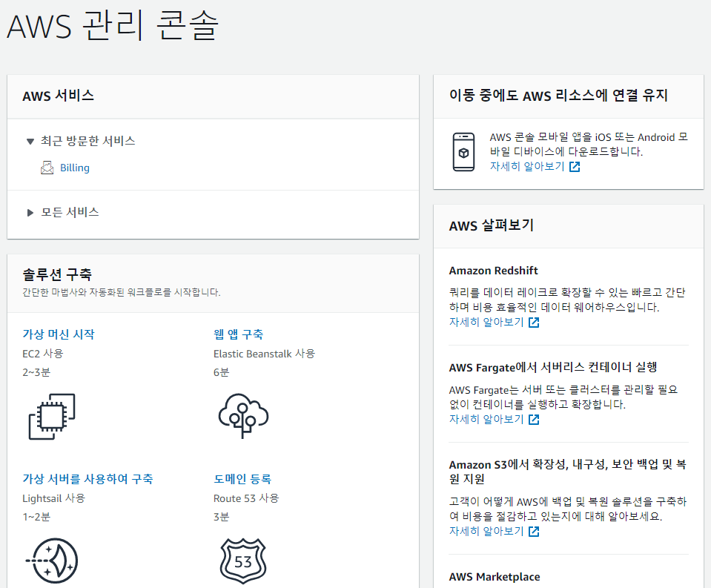The height and width of the screenshot is (588, 711).
Task: Click the Route 53 shield icon
Action: (x=243, y=561)
